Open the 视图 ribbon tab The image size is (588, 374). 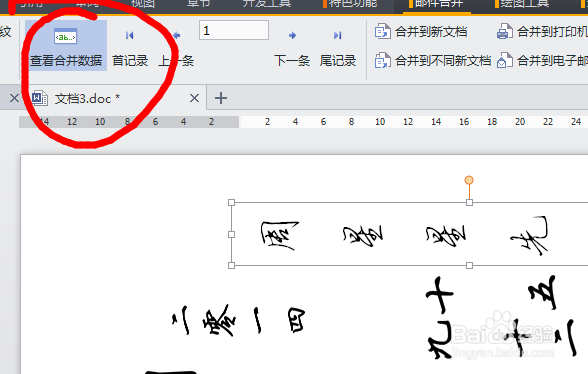tap(143, 4)
